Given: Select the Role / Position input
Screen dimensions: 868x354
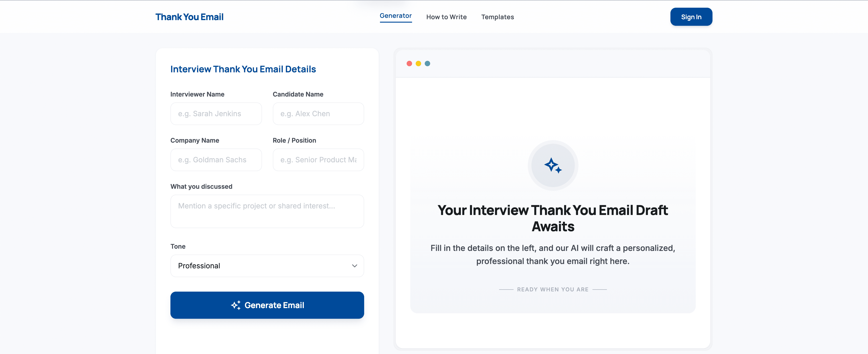Looking at the screenshot, I should click(x=318, y=160).
